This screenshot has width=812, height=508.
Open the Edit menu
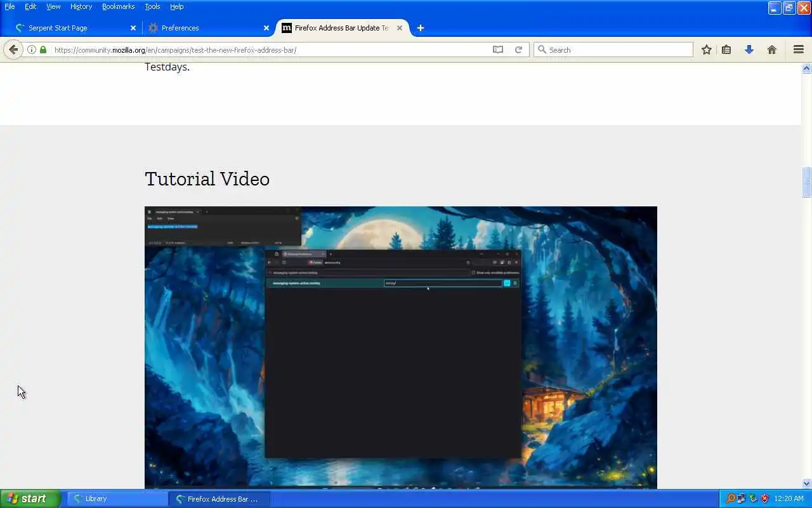pos(30,6)
